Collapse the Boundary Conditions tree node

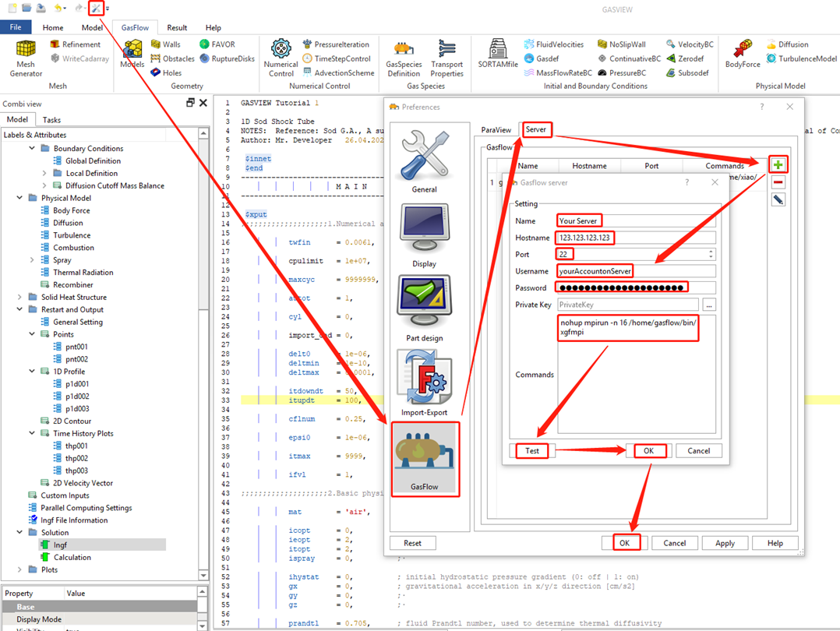[x=32, y=148]
